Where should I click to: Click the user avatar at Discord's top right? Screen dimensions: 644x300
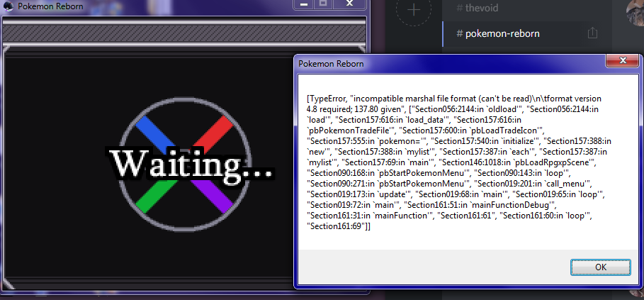click(635, 12)
